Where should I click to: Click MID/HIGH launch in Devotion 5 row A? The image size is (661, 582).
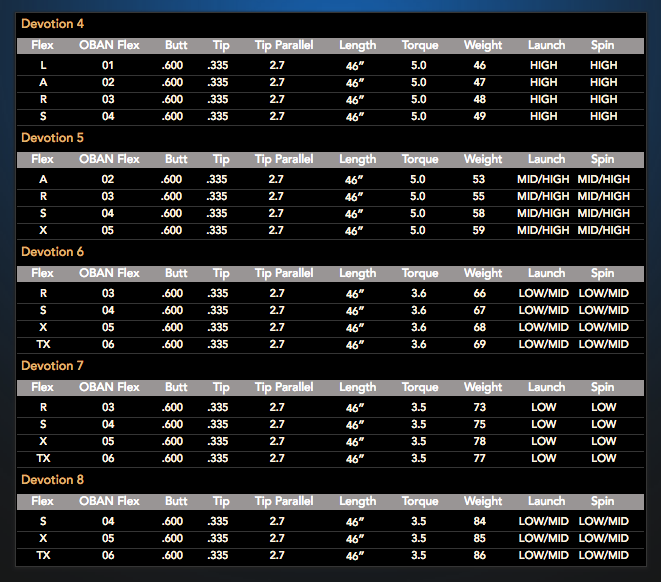(x=543, y=180)
